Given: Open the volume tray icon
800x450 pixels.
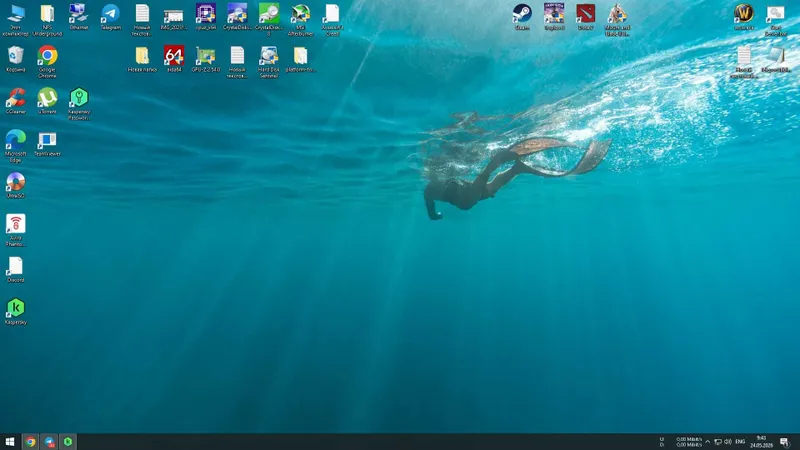Looking at the screenshot, I should pyautogui.click(x=728, y=442).
